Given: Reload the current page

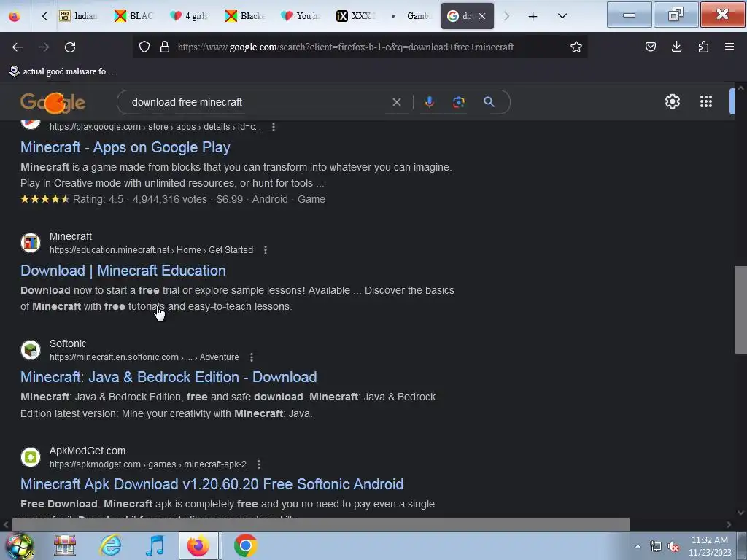Looking at the screenshot, I should [70, 47].
